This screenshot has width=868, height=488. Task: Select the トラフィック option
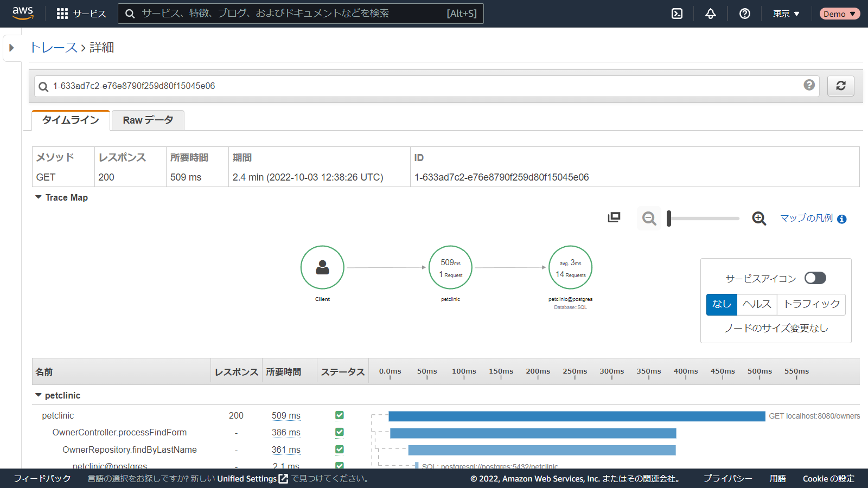(812, 304)
